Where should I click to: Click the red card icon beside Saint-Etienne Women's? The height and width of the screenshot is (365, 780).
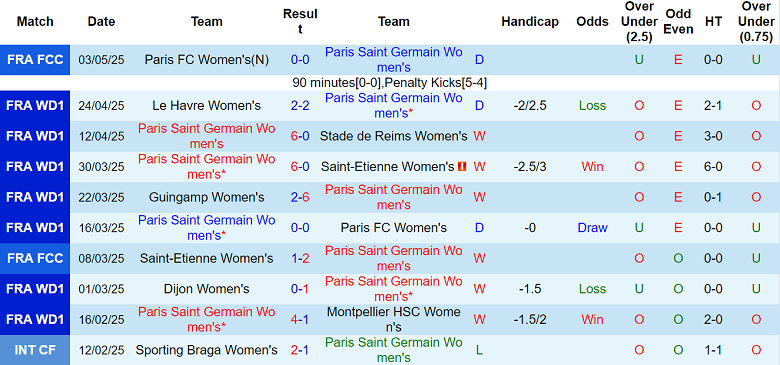click(462, 167)
